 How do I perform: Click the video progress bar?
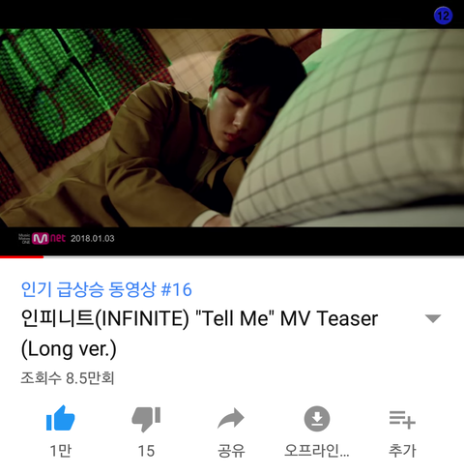coord(232,257)
